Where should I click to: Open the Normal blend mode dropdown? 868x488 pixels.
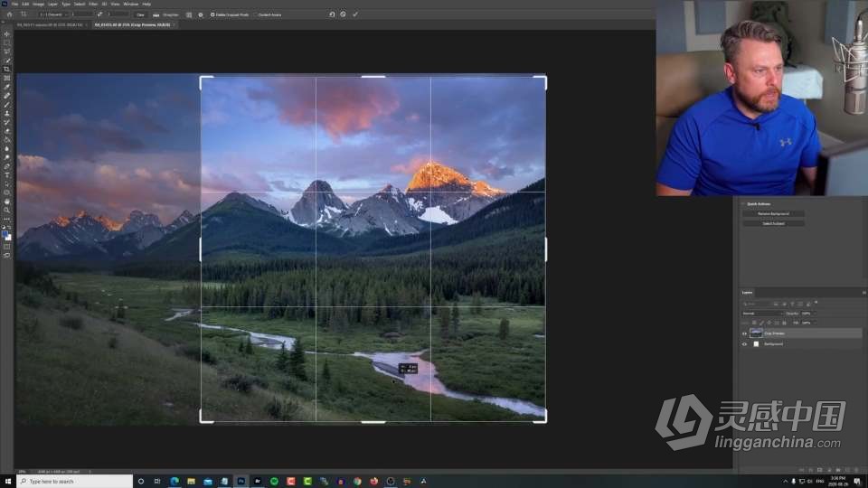coord(762,314)
